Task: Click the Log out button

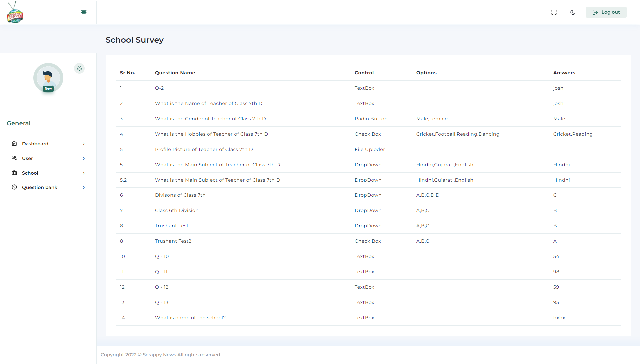Action: pyautogui.click(x=606, y=12)
